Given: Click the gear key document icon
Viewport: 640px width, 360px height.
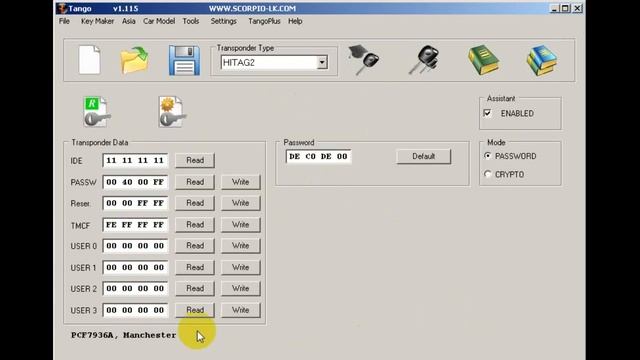Looking at the screenshot, I should coord(172,112).
